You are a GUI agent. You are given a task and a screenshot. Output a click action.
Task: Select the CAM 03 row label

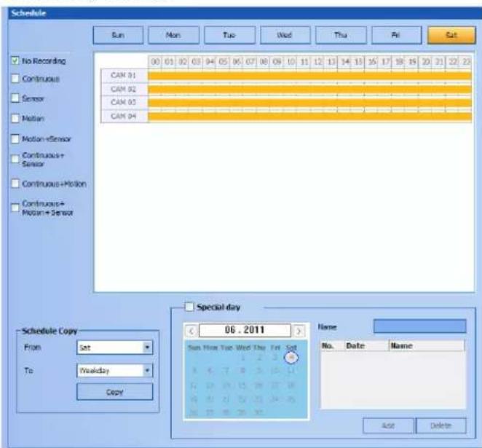click(124, 103)
